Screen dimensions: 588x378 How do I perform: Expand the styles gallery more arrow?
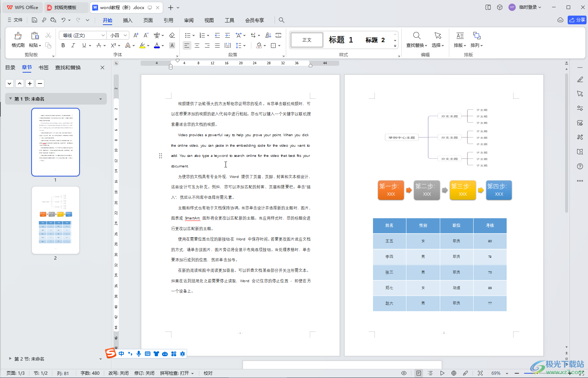tap(395, 46)
